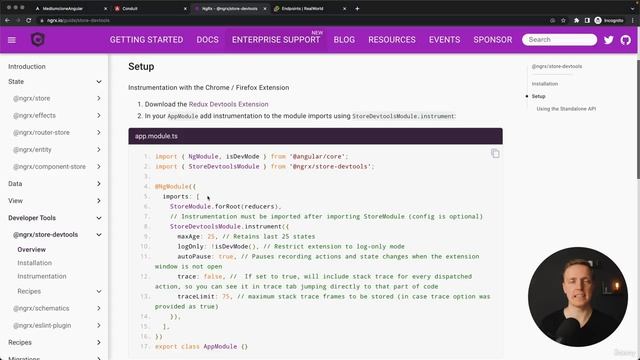The width and height of the screenshot is (640, 360).
Task: Open the DOCS nav item
Action: (x=207, y=40)
